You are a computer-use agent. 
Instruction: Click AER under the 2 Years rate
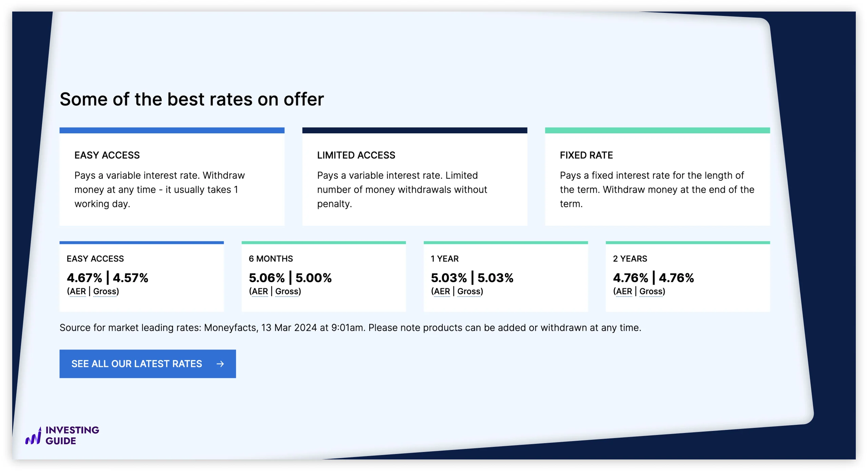624,291
